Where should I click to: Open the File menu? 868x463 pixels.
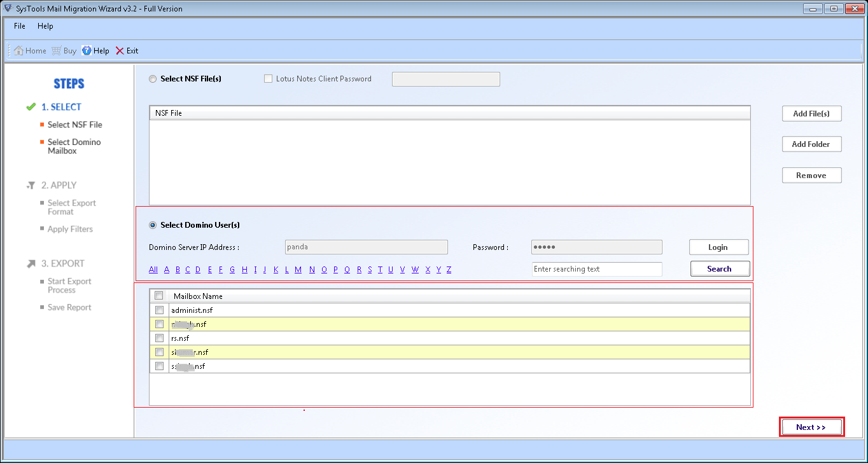pos(19,26)
